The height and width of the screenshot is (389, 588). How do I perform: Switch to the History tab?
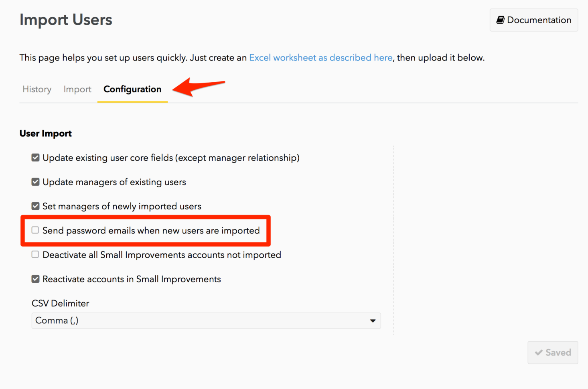click(x=37, y=89)
